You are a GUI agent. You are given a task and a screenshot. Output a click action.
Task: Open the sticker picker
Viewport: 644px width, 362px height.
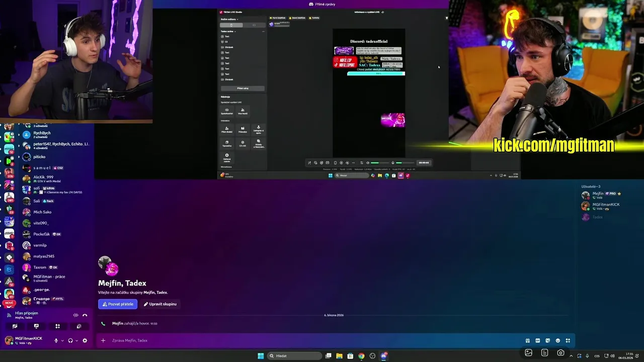click(x=547, y=340)
